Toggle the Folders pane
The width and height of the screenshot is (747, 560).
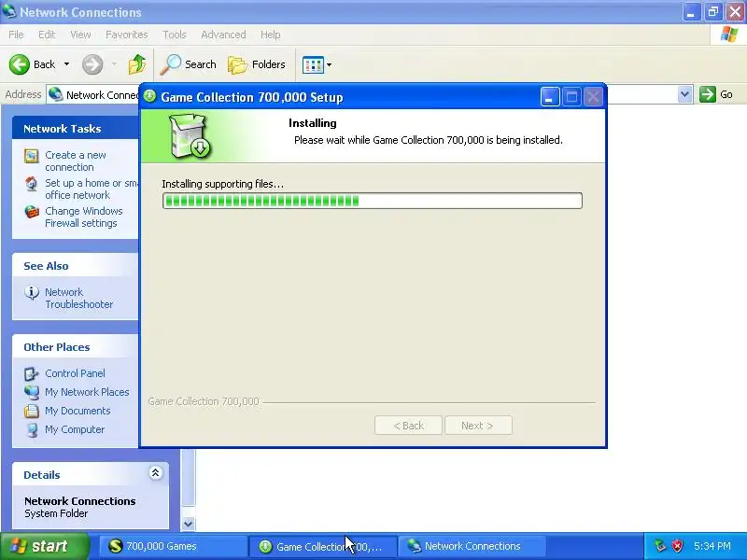pos(257,64)
